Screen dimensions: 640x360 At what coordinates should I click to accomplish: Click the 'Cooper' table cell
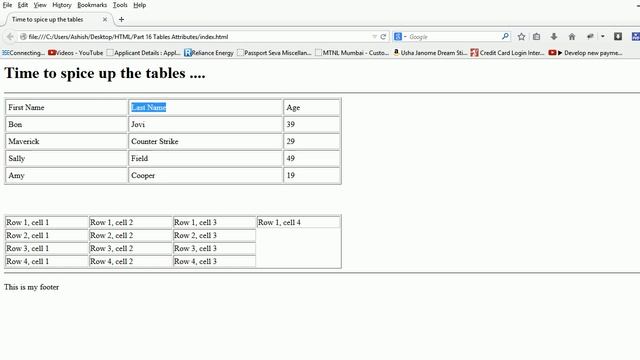[206, 176]
